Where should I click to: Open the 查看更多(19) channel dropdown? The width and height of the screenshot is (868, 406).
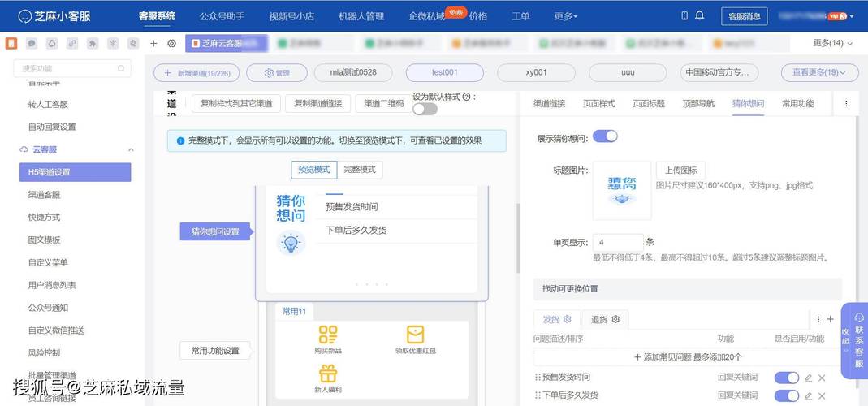tap(818, 72)
